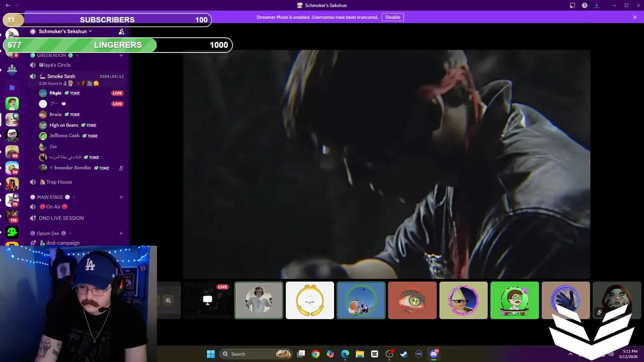Show hidden system tray icons
Screen dimensions: 644x362
(x=572, y=354)
